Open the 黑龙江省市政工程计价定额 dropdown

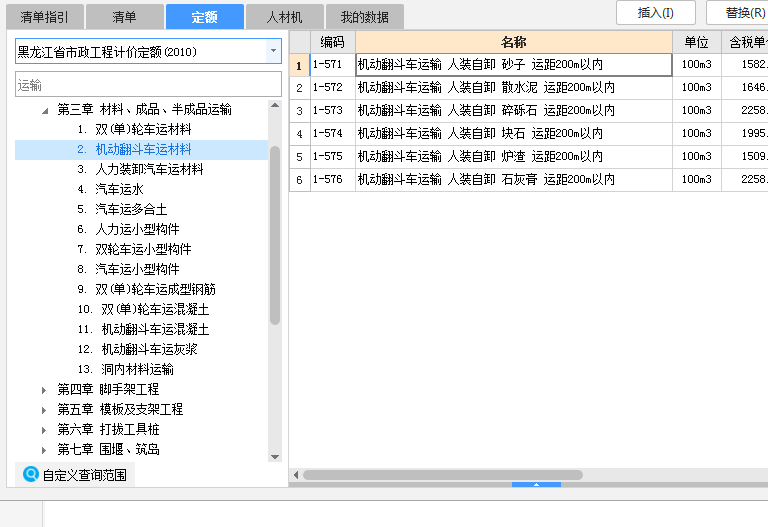(x=273, y=51)
